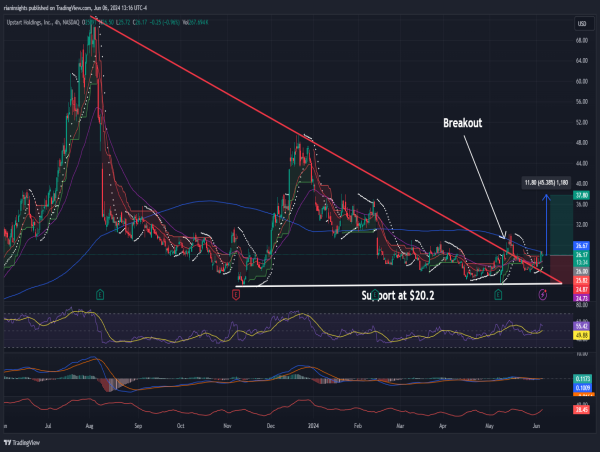Click the Upstart Holdings, Inc. symbol title
Image resolution: width=600 pixels, height=452 pixels.
pyautogui.click(x=29, y=23)
